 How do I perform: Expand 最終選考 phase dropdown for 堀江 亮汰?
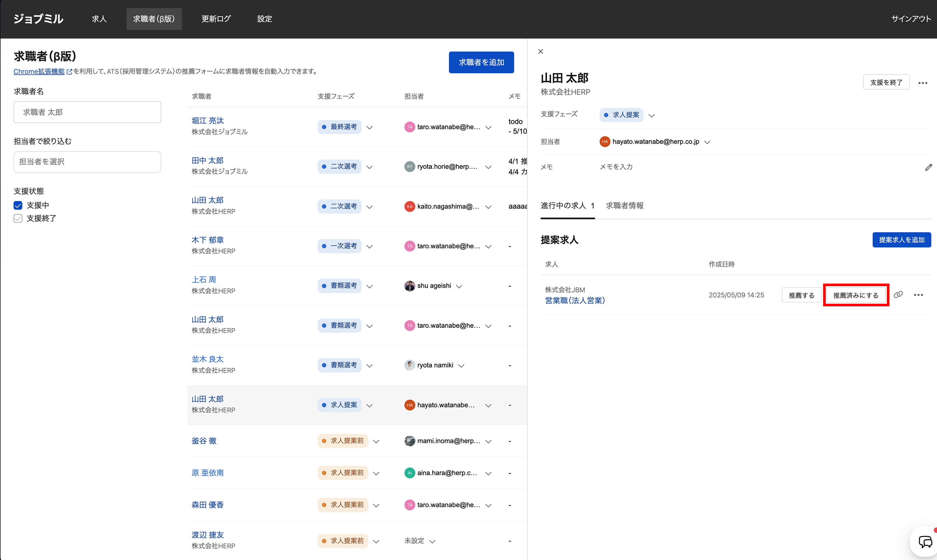point(370,127)
